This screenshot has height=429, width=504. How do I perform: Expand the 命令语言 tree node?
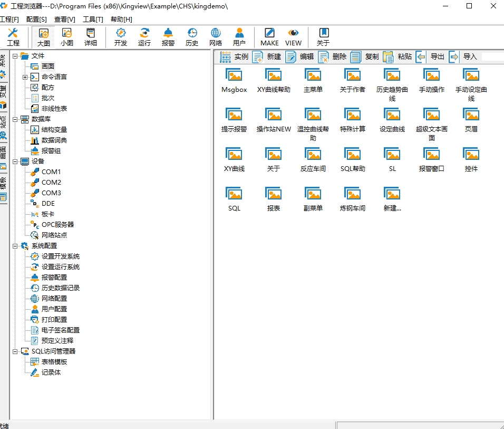(x=25, y=77)
